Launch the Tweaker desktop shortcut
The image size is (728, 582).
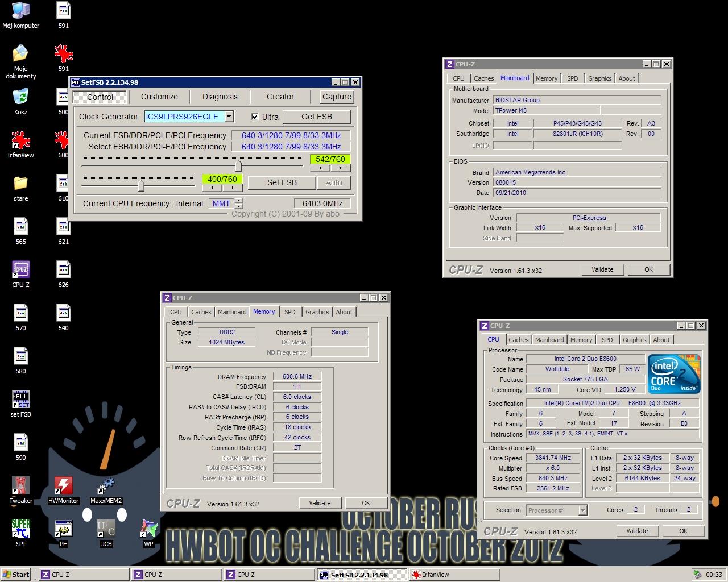(20, 490)
